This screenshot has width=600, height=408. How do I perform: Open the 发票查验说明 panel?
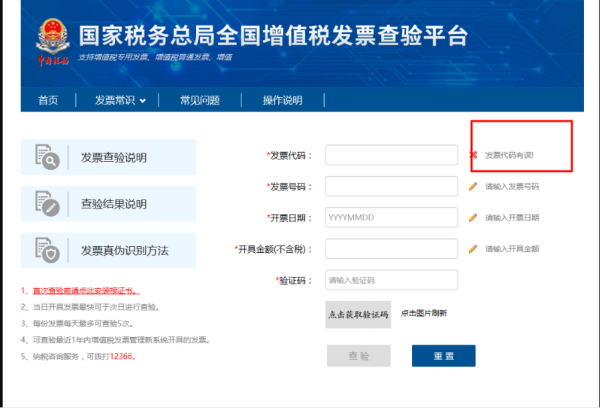[108, 157]
